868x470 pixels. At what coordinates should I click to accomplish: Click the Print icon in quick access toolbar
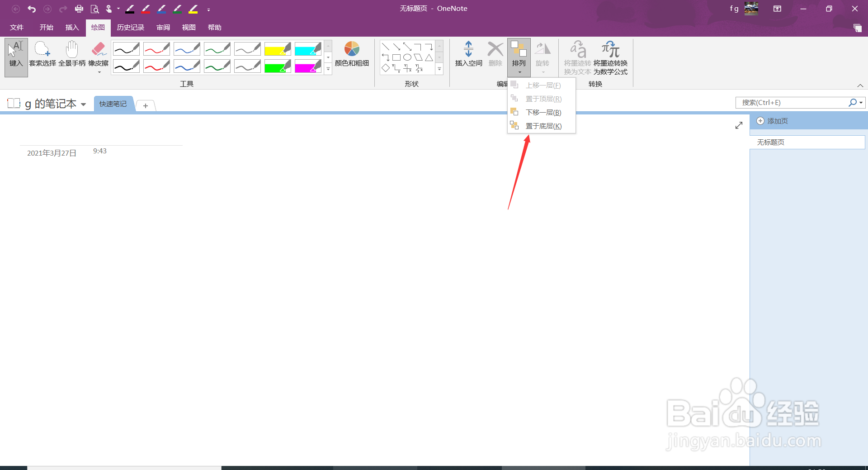tap(79, 9)
